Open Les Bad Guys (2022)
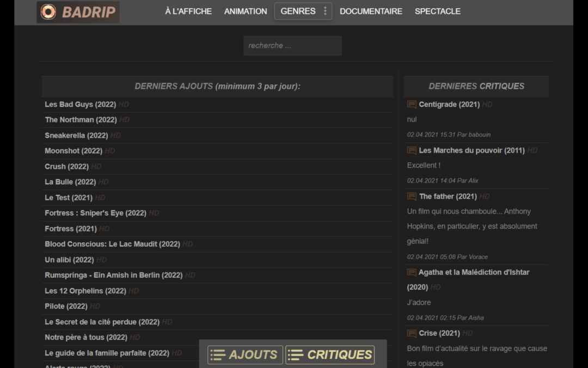 tap(80, 104)
